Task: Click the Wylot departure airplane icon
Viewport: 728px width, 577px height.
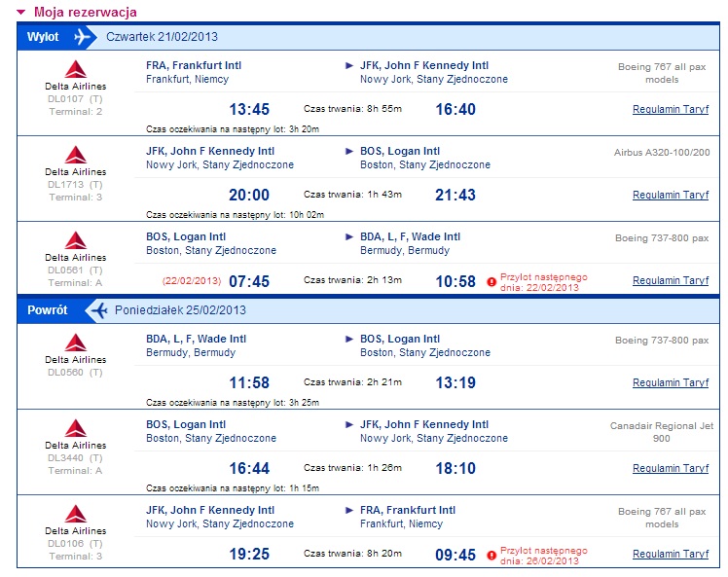Action: pos(82,36)
